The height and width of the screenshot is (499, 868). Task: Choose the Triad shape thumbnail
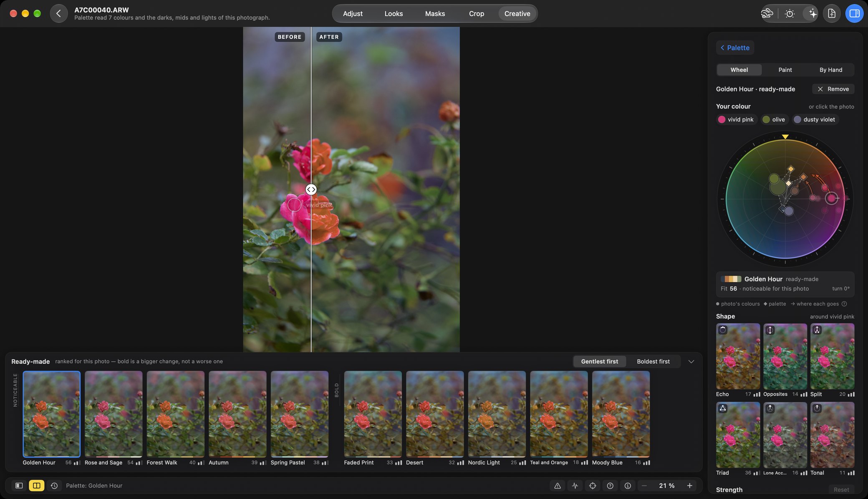point(738,435)
